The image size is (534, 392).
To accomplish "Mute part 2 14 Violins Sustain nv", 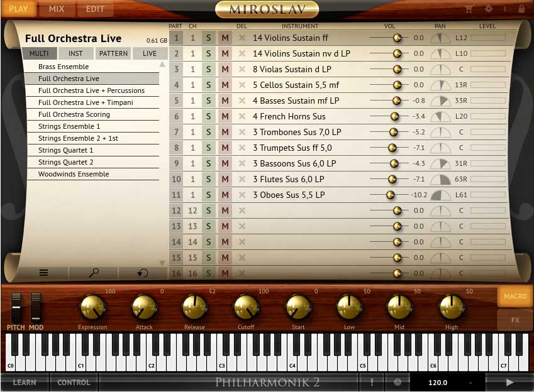I will click(225, 53).
